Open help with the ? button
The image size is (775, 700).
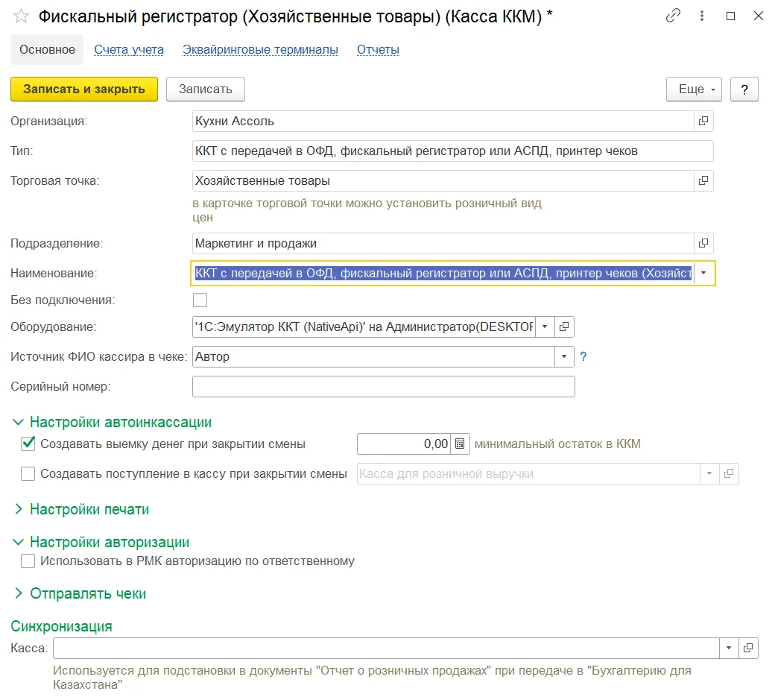pyautogui.click(x=744, y=89)
